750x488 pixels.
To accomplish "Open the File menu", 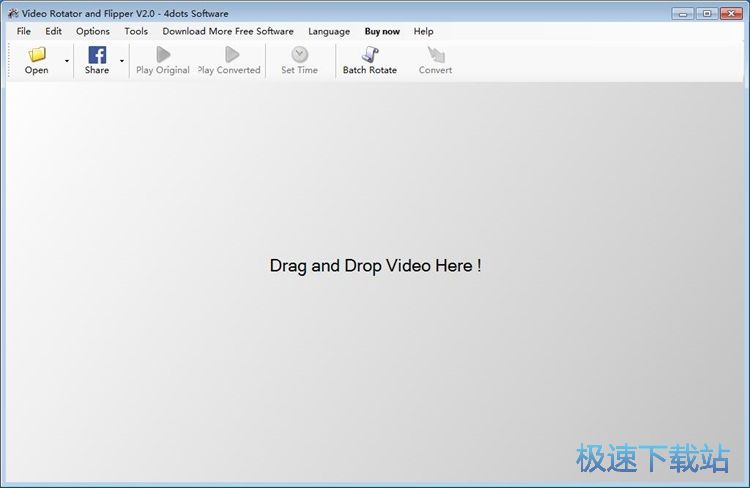I will (x=24, y=31).
